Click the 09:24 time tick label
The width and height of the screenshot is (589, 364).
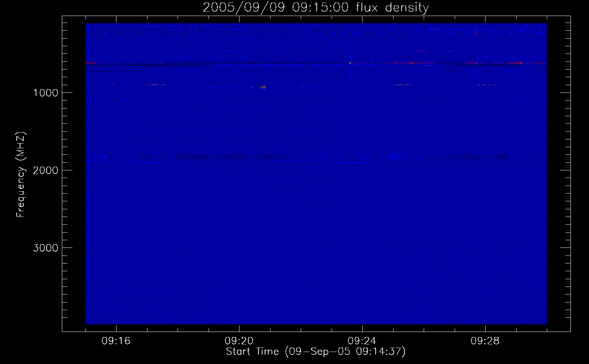(x=362, y=341)
